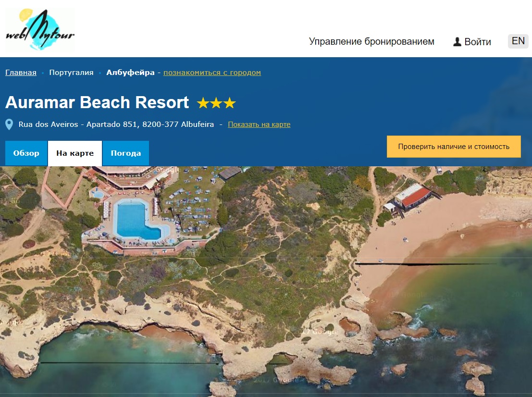
Task: Select Албуфейра in the breadcrumb
Action: click(x=130, y=72)
